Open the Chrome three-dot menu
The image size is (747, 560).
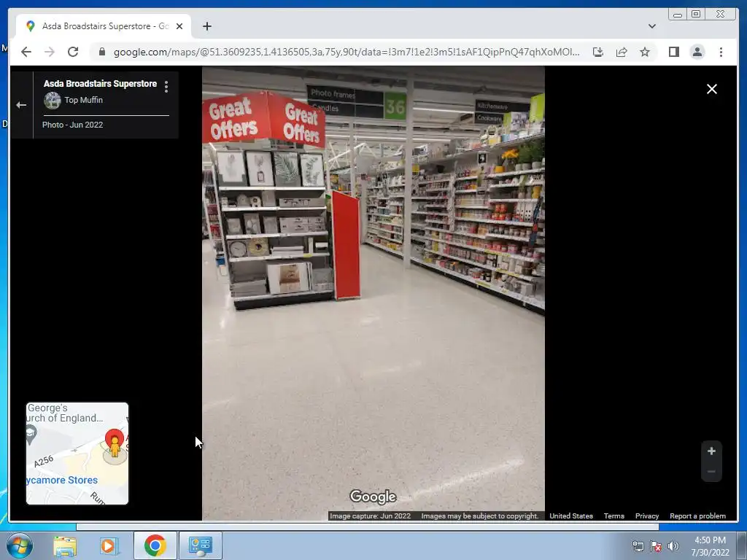coord(721,52)
